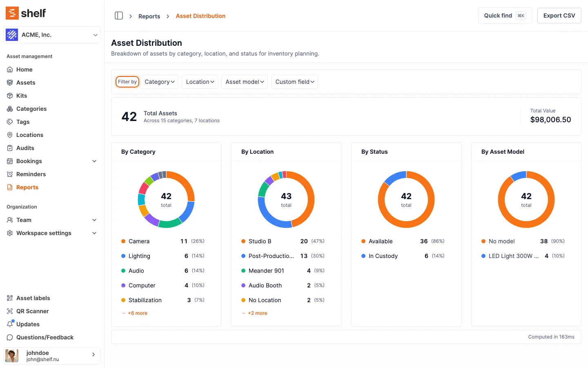Expand the Bookings submenu

pyautogui.click(x=94, y=161)
